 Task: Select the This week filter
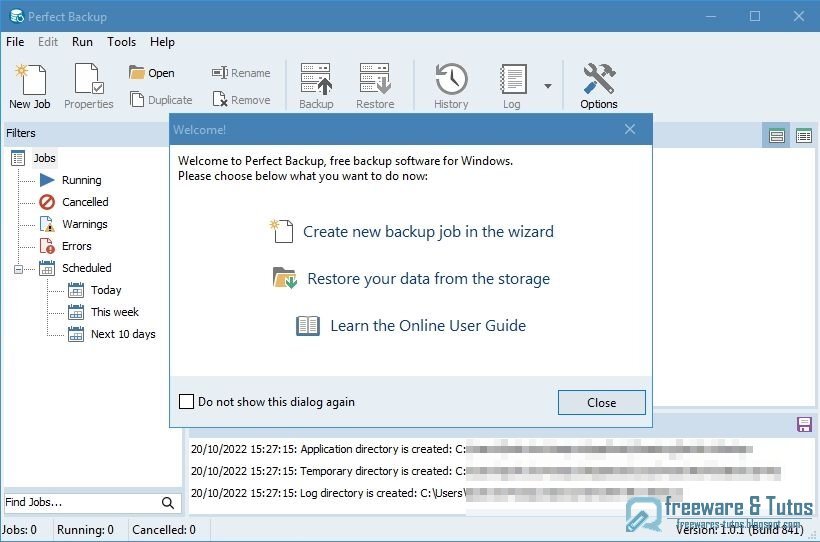(x=115, y=312)
